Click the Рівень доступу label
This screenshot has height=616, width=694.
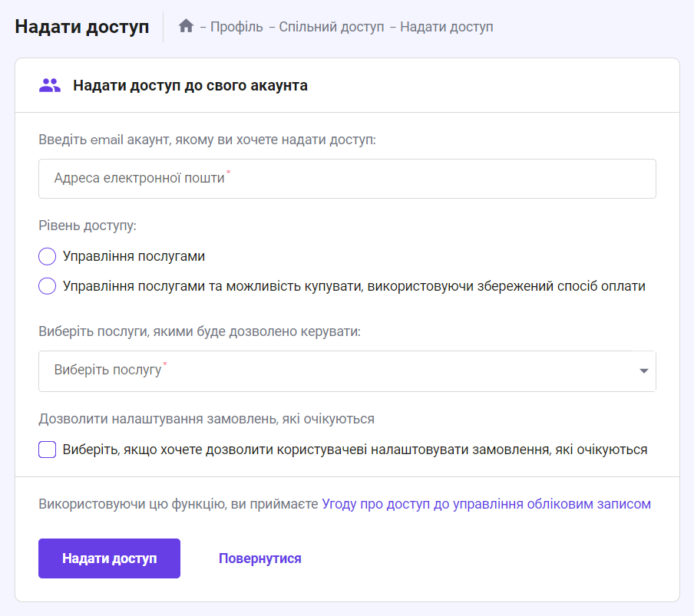(x=88, y=226)
